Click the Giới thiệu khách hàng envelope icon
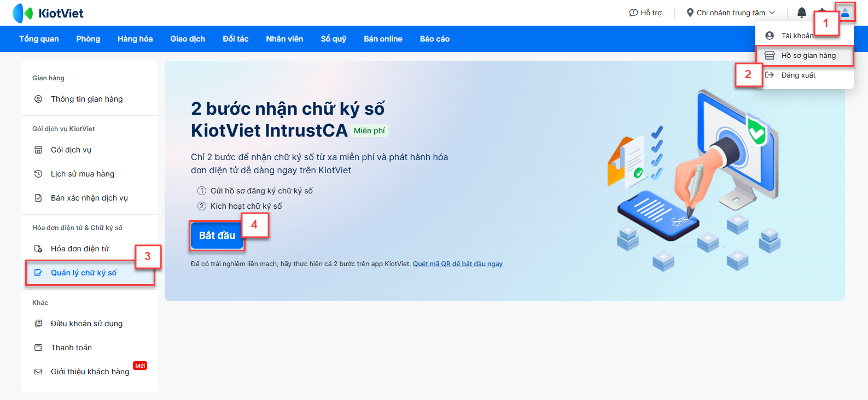868x400 pixels. pos(38,372)
